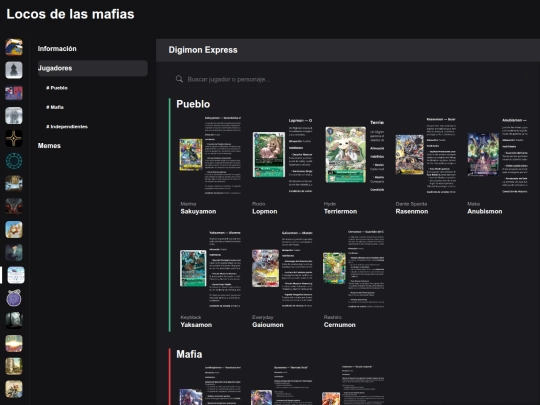Open the dark red creature game icon

coord(14,206)
